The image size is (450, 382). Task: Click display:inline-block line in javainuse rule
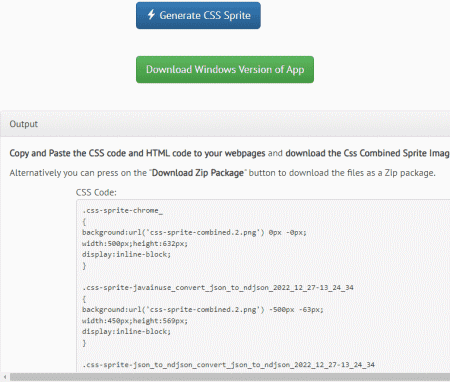point(126,331)
